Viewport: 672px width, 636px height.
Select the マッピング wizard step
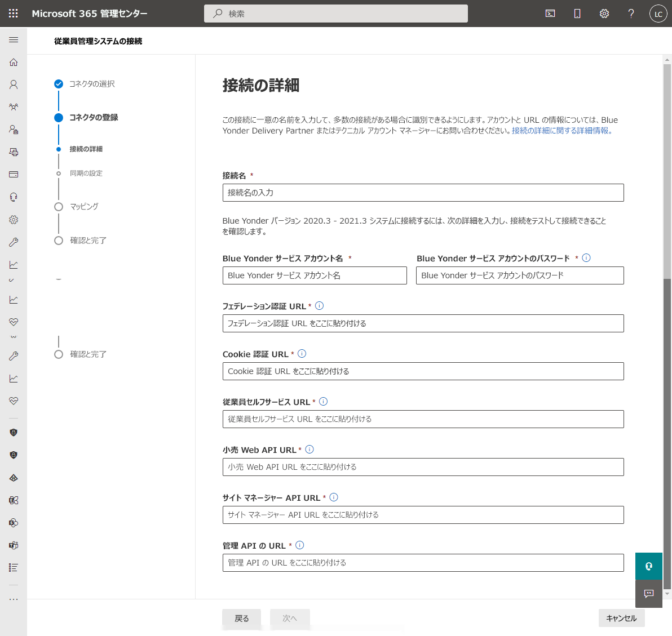click(77, 206)
